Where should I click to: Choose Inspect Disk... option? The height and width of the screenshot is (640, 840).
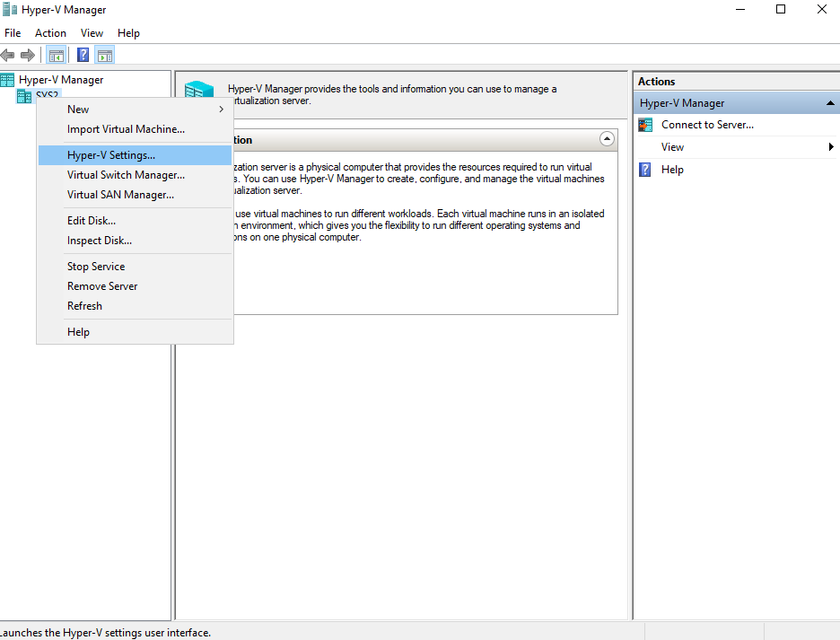pyautogui.click(x=135, y=241)
